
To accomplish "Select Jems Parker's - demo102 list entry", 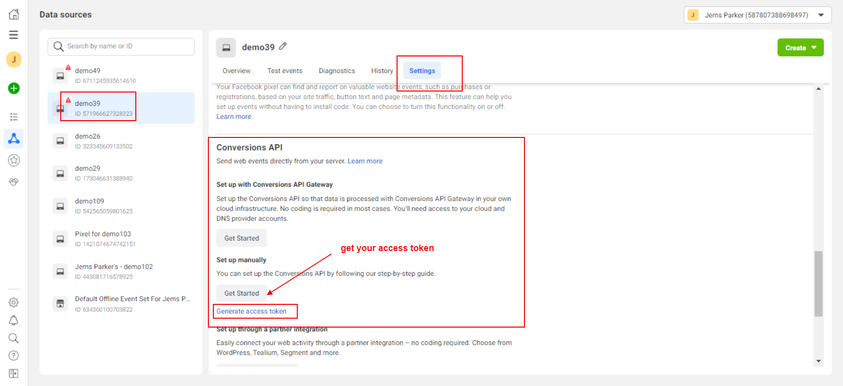I will [x=121, y=271].
